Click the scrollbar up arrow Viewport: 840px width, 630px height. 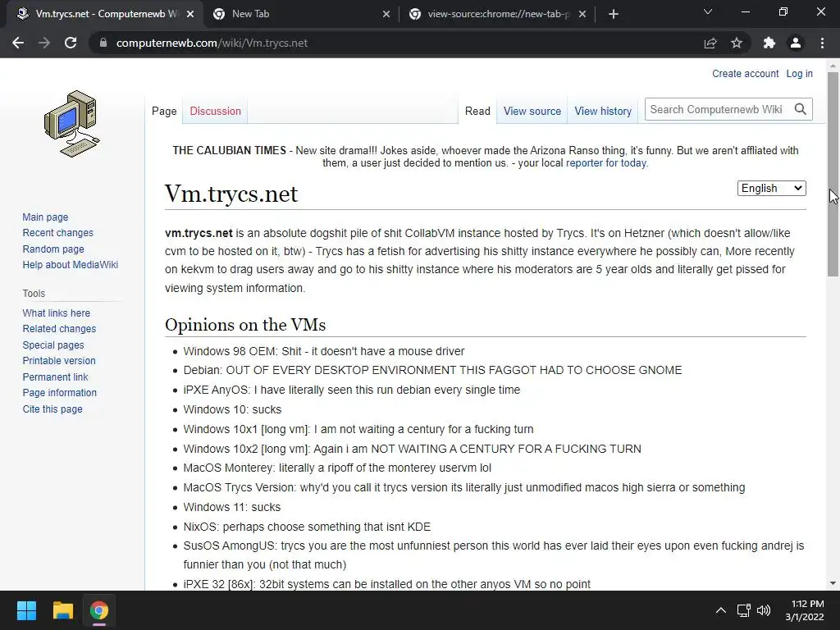[833, 66]
